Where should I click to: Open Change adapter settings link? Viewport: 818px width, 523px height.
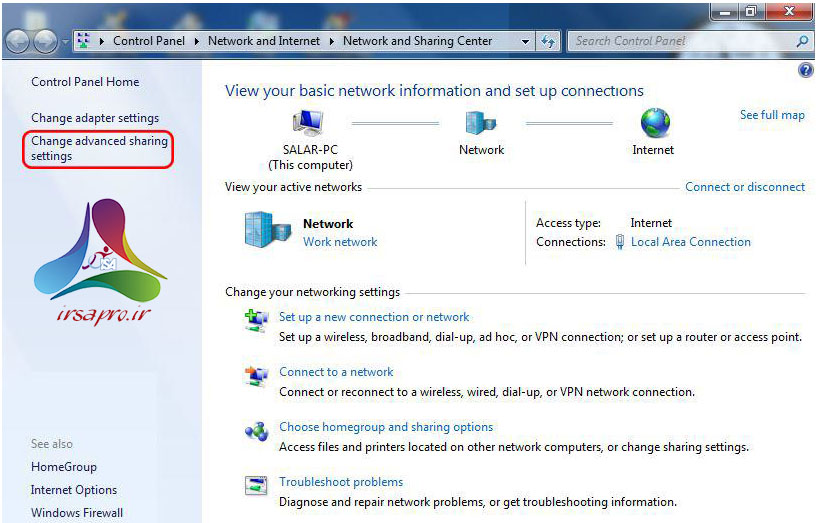95,118
